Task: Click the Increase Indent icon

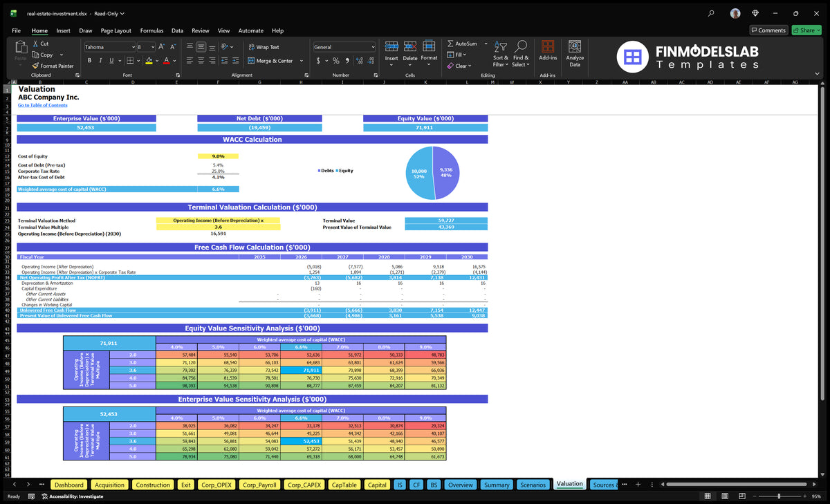Action: (236, 61)
